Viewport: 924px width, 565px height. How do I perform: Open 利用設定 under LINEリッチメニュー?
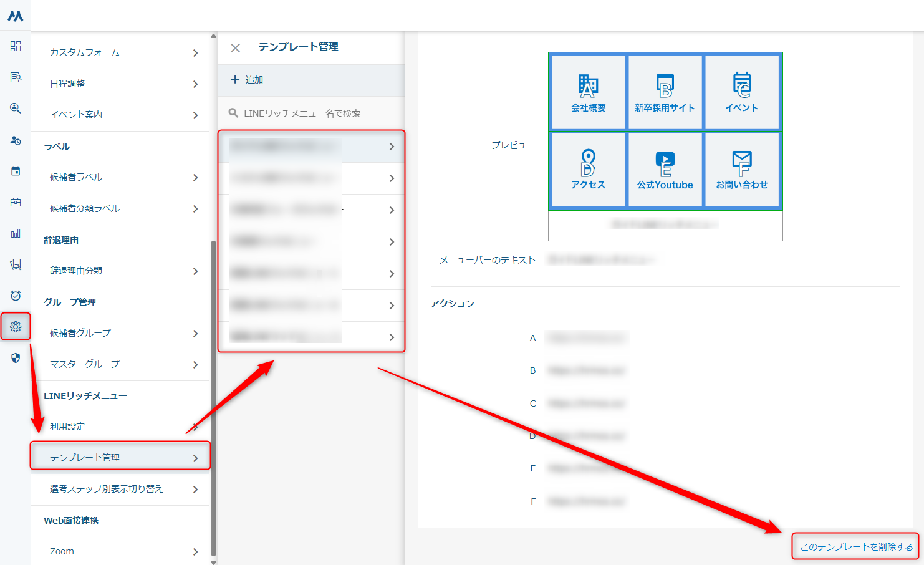[120, 427]
